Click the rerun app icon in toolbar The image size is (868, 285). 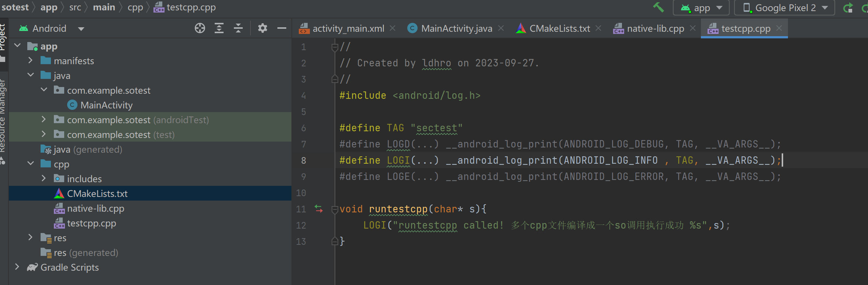848,8
